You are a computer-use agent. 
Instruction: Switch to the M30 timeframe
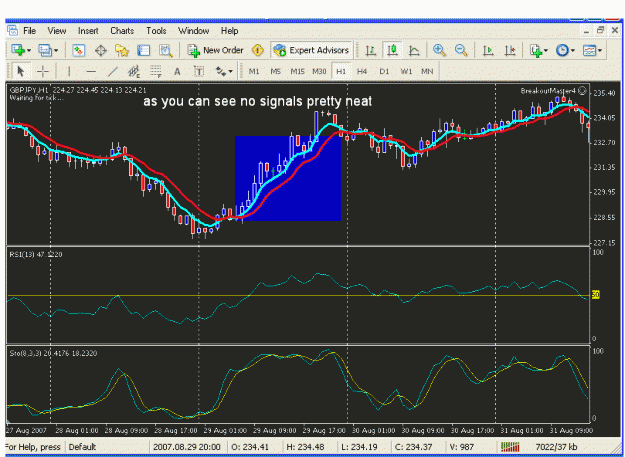pos(319,72)
